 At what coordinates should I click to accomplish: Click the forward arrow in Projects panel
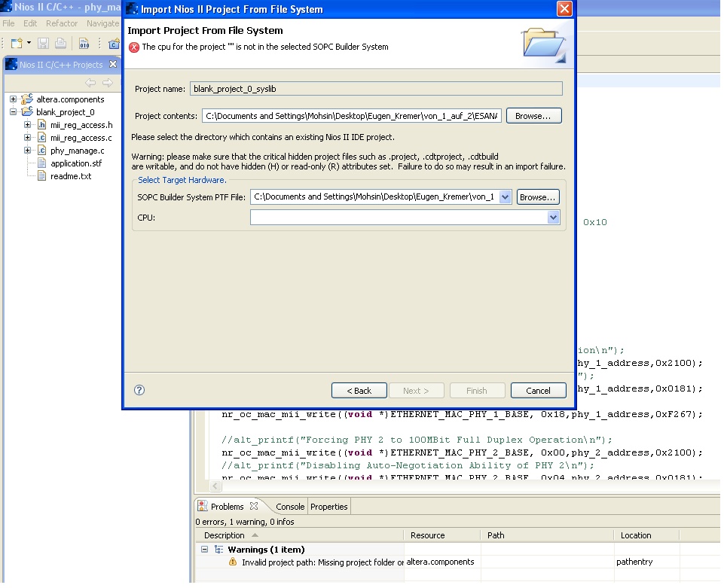(x=108, y=83)
